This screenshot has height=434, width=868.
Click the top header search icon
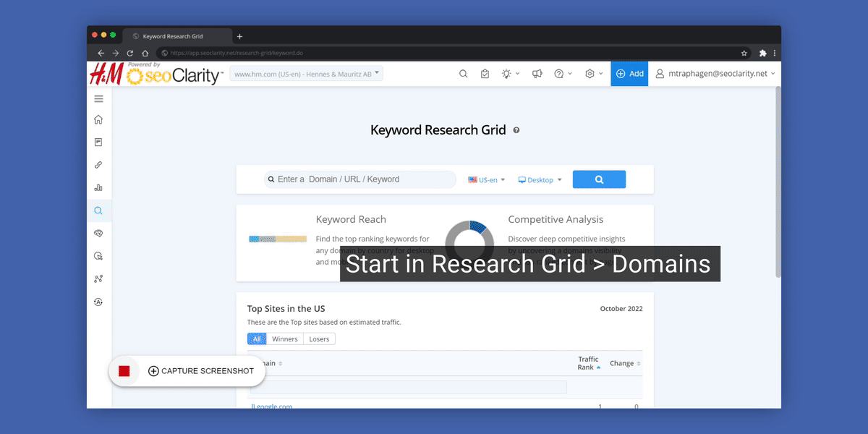pyautogui.click(x=464, y=74)
